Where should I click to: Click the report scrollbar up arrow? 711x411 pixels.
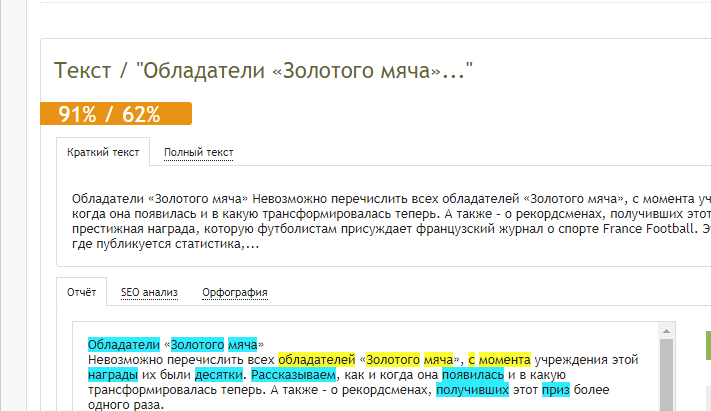pos(665,332)
